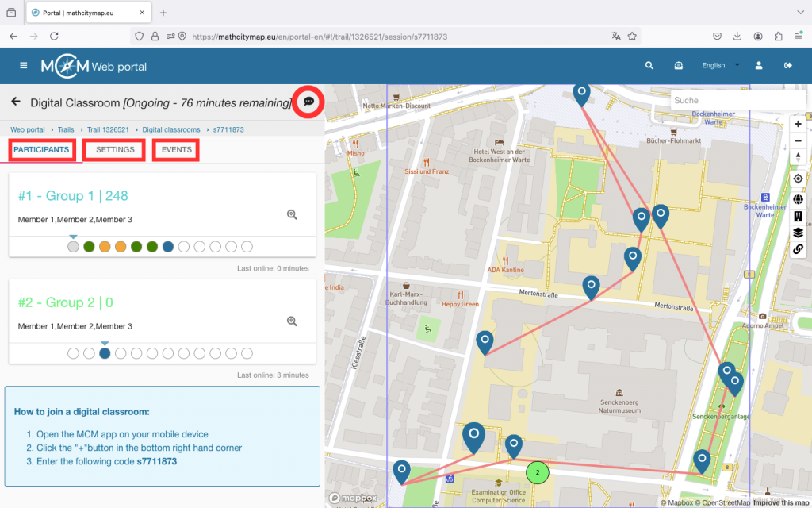The width and height of the screenshot is (812, 508).
Task: Expand the English language dropdown
Action: point(720,66)
